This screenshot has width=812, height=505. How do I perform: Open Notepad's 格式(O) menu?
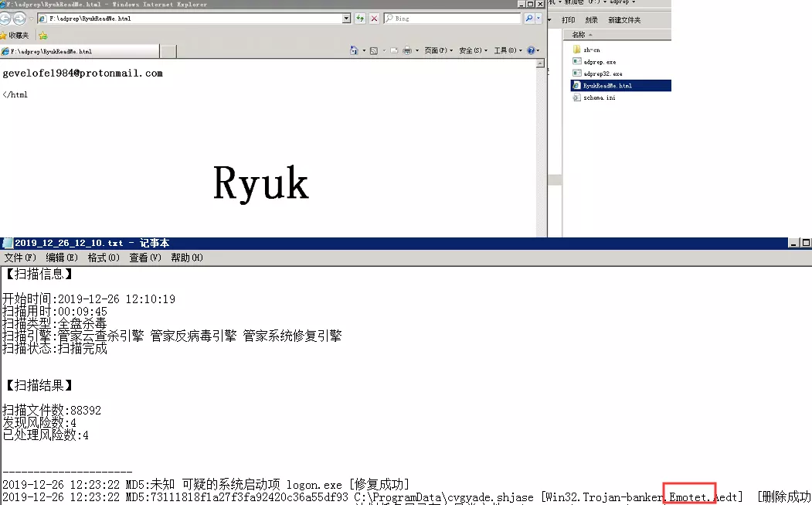pyautogui.click(x=103, y=258)
